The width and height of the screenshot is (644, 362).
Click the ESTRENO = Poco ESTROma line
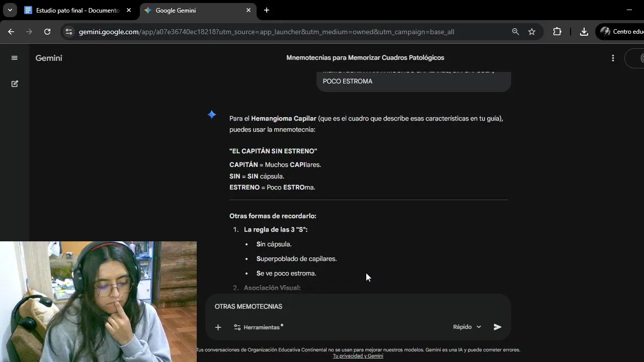click(272, 187)
